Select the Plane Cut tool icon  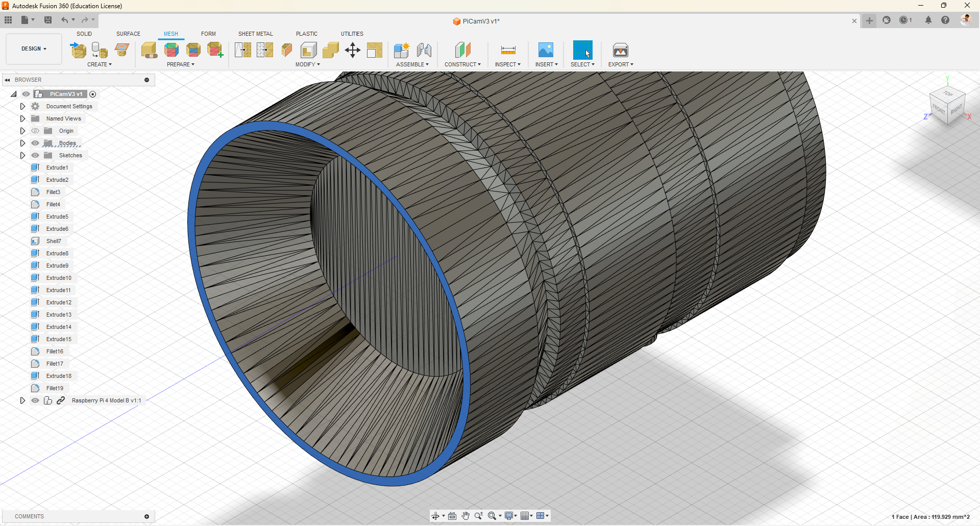(x=287, y=50)
